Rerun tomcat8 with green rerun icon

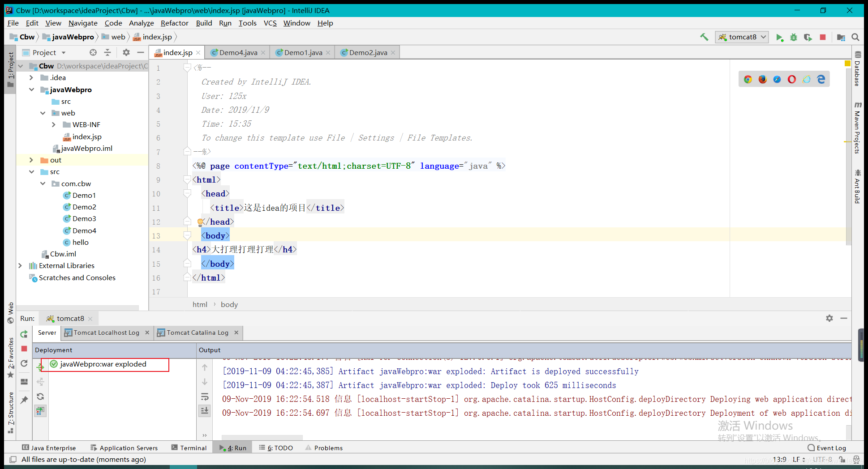24,334
